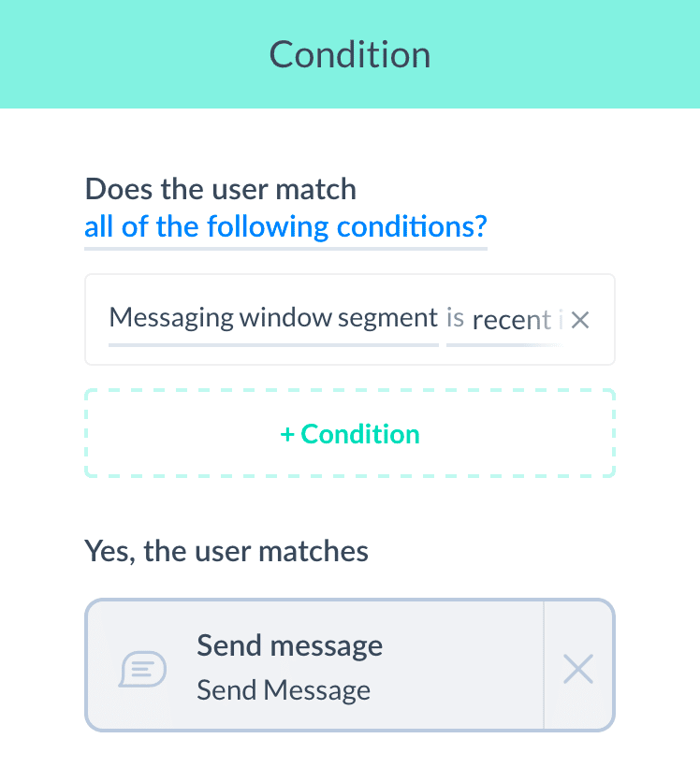Click the underline beneath Messaging window segment
Viewport: 700px width, 782px height.
(273, 344)
